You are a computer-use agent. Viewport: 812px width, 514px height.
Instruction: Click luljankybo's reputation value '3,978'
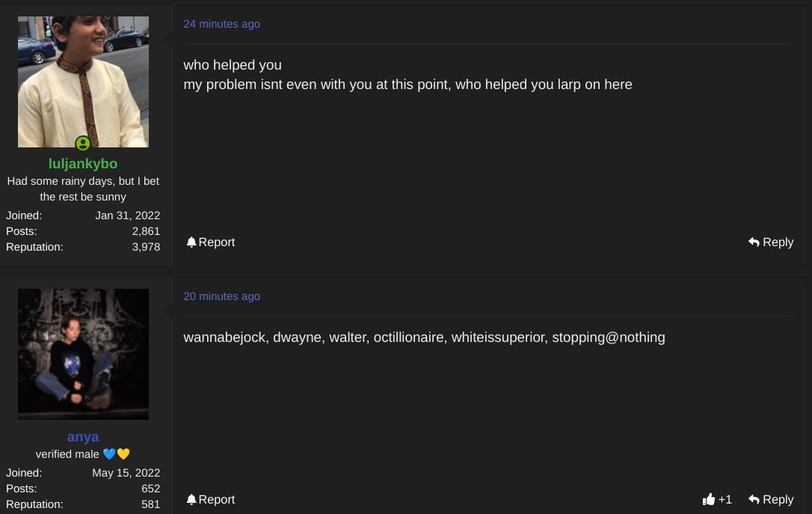146,247
